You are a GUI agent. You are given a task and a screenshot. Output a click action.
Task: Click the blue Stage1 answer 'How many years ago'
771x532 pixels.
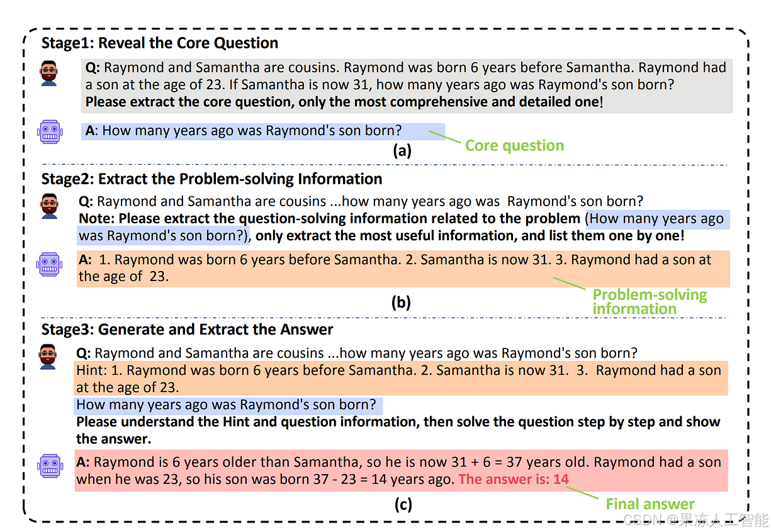pyautogui.click(x=263, y=131)
